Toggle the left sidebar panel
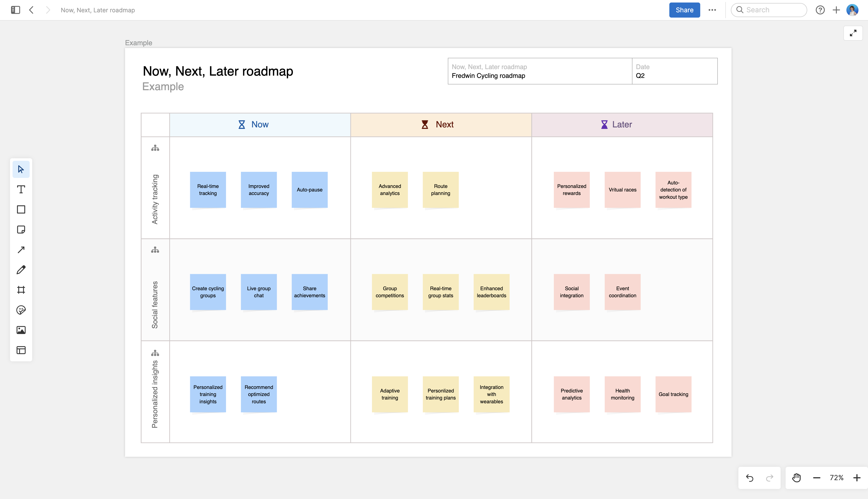This screenshot has width=868, height=499. [x=15, y=10]
